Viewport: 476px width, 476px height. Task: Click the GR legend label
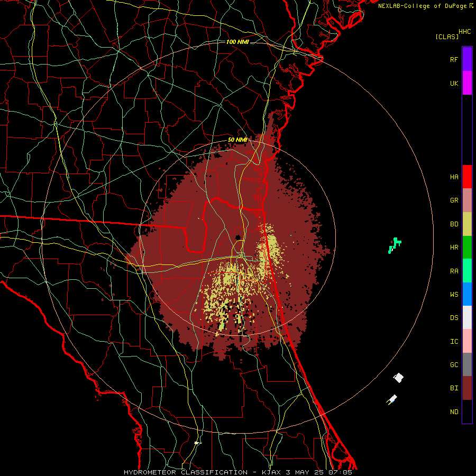(x=454, y=200)
